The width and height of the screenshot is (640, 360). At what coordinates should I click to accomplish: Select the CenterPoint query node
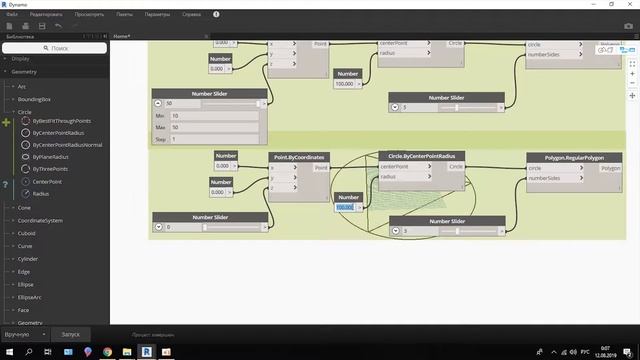click(x=47, y=182)
